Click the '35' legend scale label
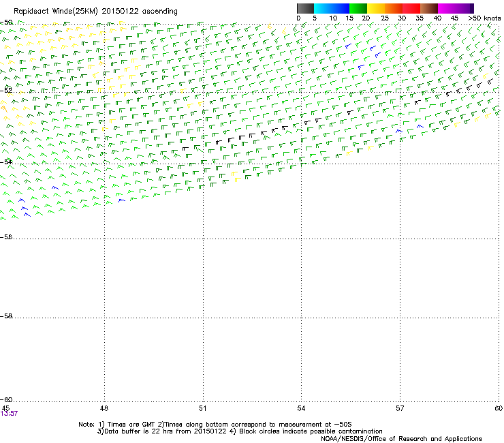This screenshot has width=504, height=443. (420, 18)
